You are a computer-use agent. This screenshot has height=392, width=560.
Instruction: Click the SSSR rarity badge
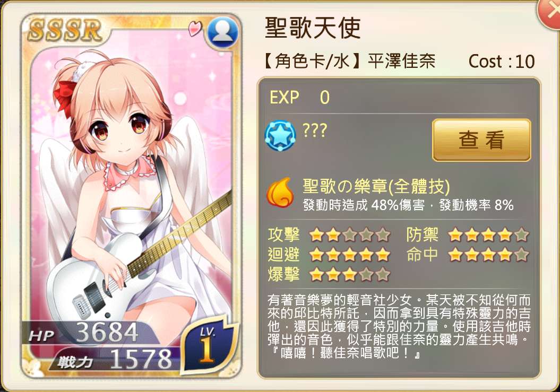pyautogui.click(x=65, y=30)
